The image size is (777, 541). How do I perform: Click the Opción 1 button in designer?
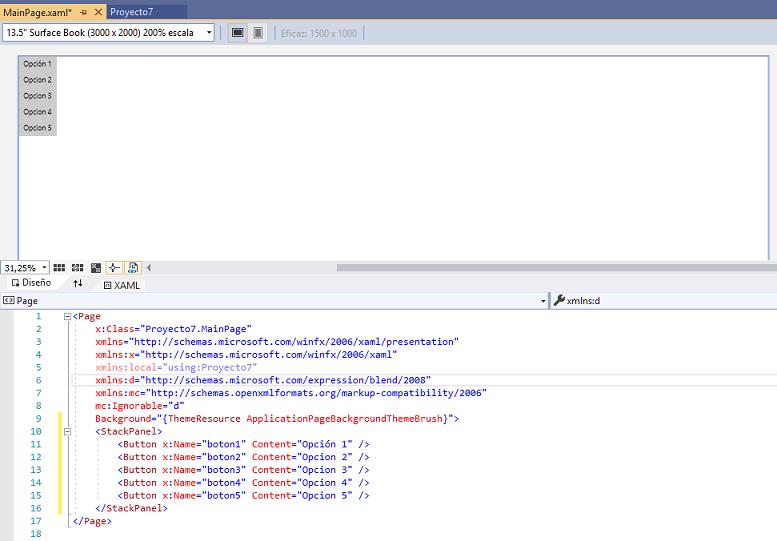pos(38,64)
